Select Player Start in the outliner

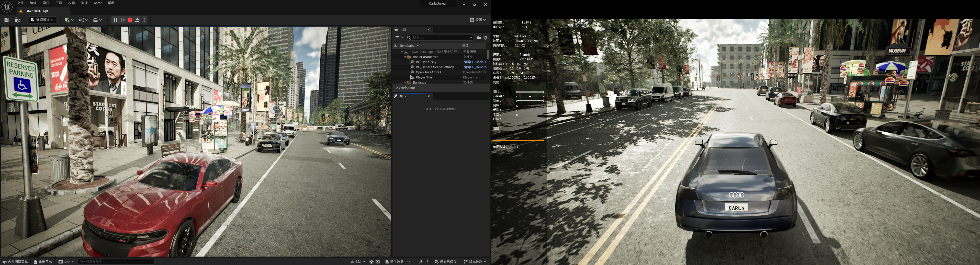425,77
